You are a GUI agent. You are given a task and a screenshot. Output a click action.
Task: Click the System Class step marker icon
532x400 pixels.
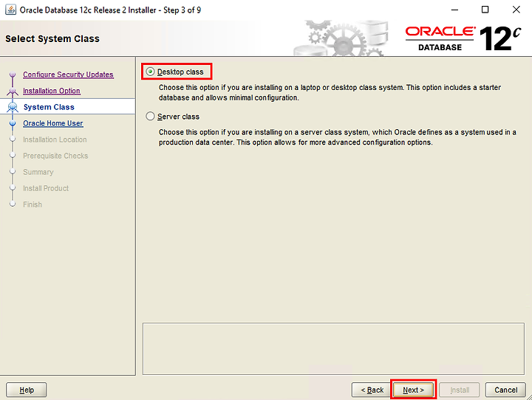(x=13, y=107)
